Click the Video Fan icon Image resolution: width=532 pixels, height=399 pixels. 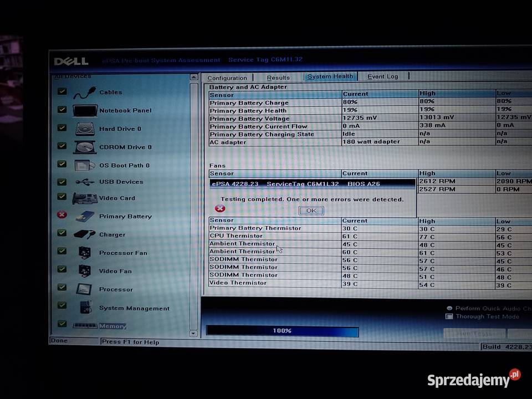(84, 271)
